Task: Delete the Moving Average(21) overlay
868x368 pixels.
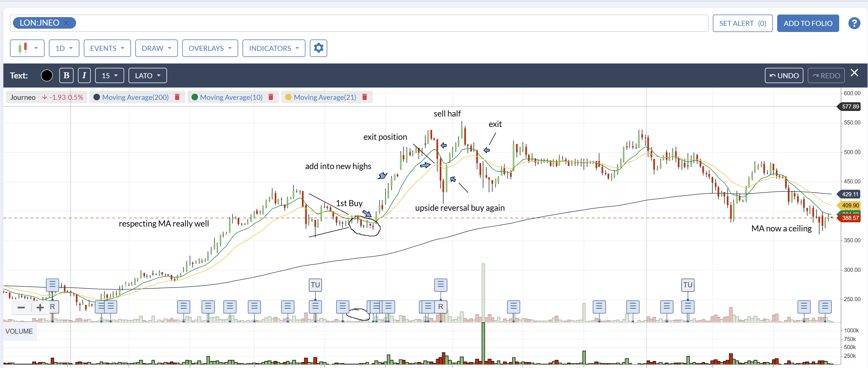Action: click(x=364, y=97)
